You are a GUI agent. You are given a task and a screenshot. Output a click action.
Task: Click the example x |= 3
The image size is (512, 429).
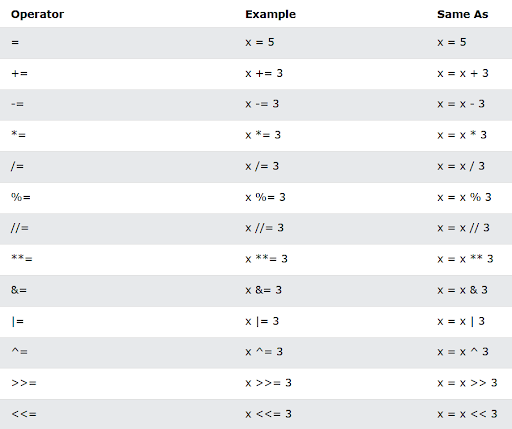(262, 321)
